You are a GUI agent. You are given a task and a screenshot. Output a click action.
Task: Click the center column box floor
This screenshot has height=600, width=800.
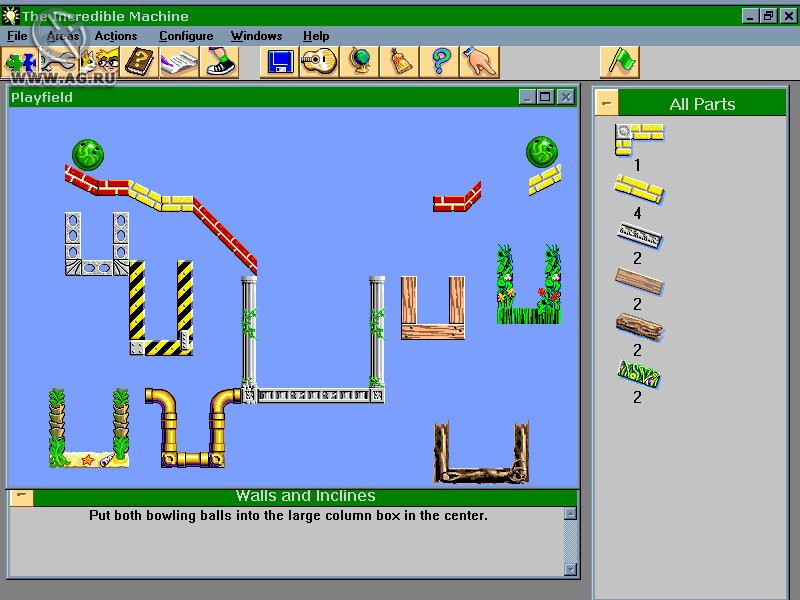click(x=313, y=395)
